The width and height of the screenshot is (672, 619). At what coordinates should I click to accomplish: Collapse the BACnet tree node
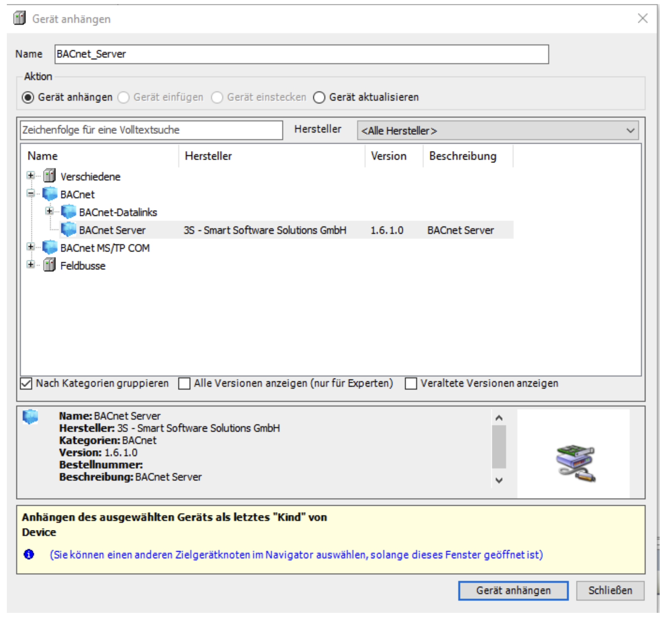tap(30, 193)
